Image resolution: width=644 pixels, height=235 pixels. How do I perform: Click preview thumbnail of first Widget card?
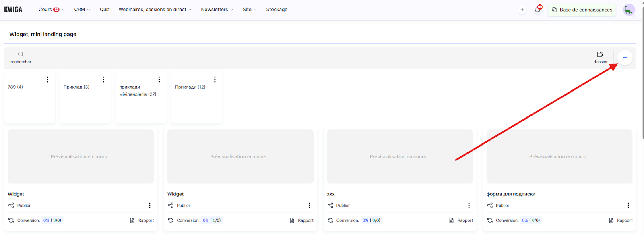pyautogui.click(x=80, y=156)
